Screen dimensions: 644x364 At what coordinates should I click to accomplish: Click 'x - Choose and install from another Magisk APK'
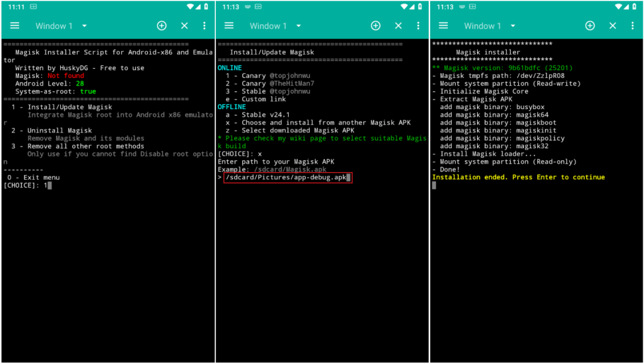click(318, 122)
